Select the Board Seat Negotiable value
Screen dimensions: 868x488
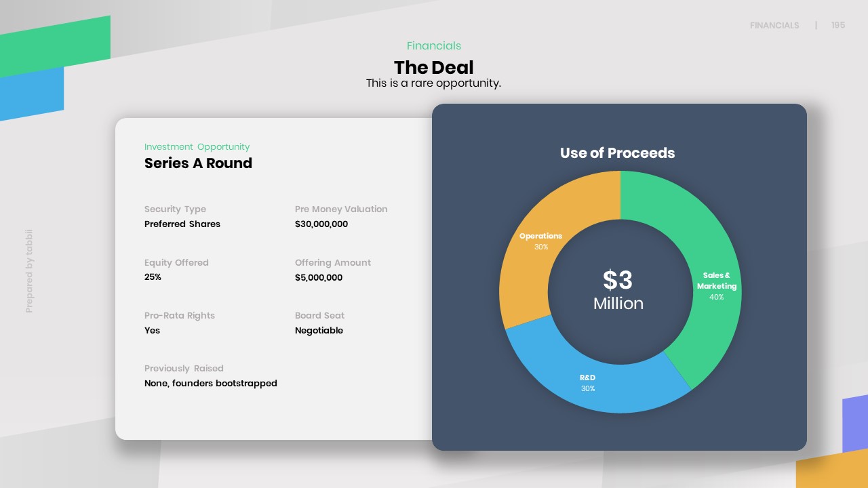coord(319,331)
